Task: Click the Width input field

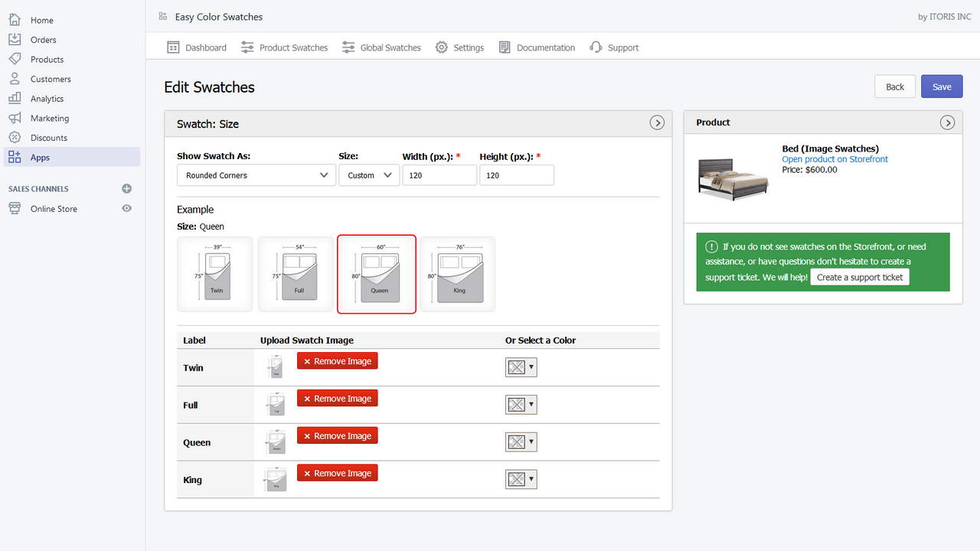Action: click(x=439, y=175)
